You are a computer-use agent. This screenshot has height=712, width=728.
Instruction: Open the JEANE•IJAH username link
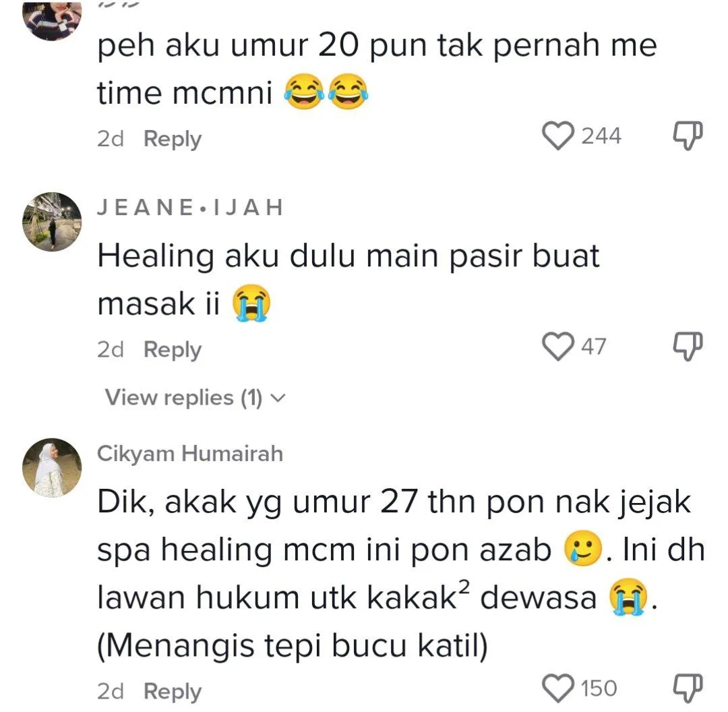pos(190,207)
